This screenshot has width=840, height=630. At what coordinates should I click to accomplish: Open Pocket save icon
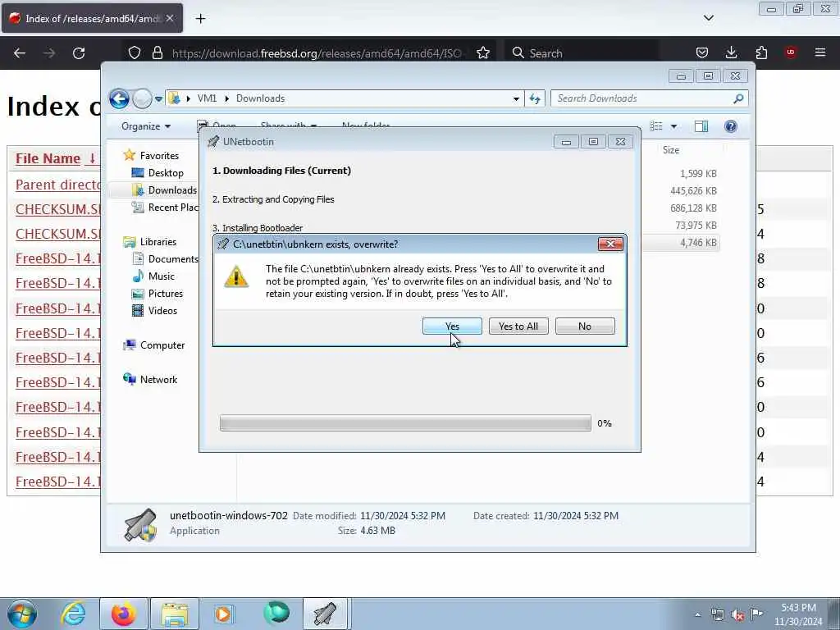pos(702,53)
